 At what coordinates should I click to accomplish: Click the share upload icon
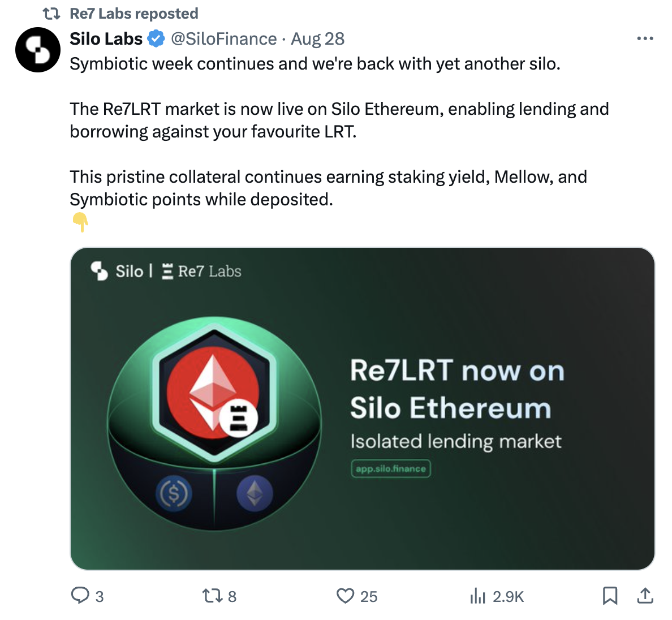(645, 595)
